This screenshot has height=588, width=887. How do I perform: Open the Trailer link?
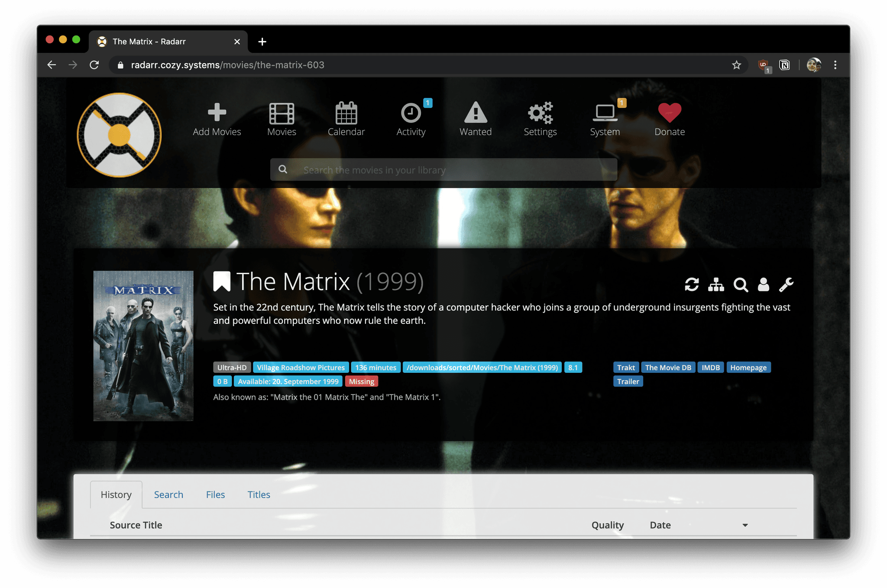(x=628, y=381)
